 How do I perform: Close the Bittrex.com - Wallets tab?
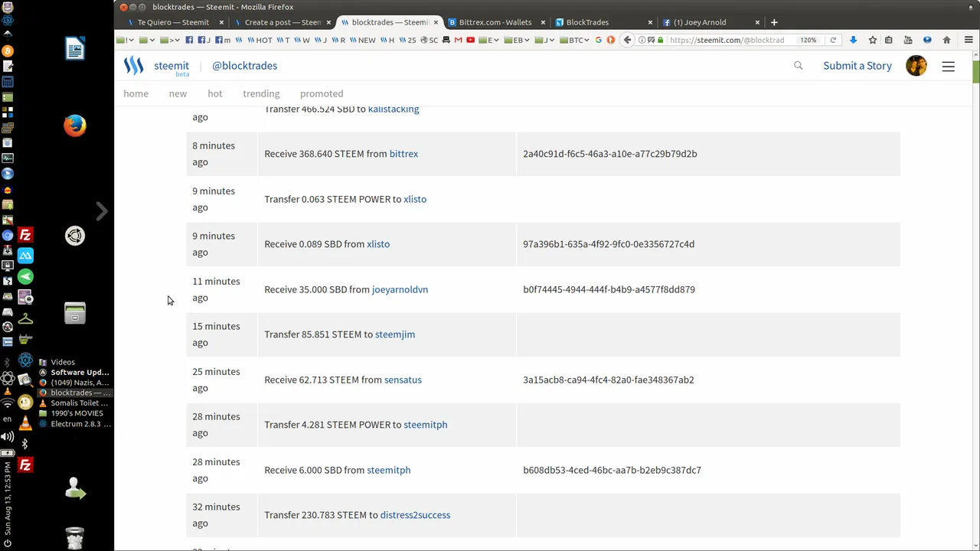tap(543, 22)
